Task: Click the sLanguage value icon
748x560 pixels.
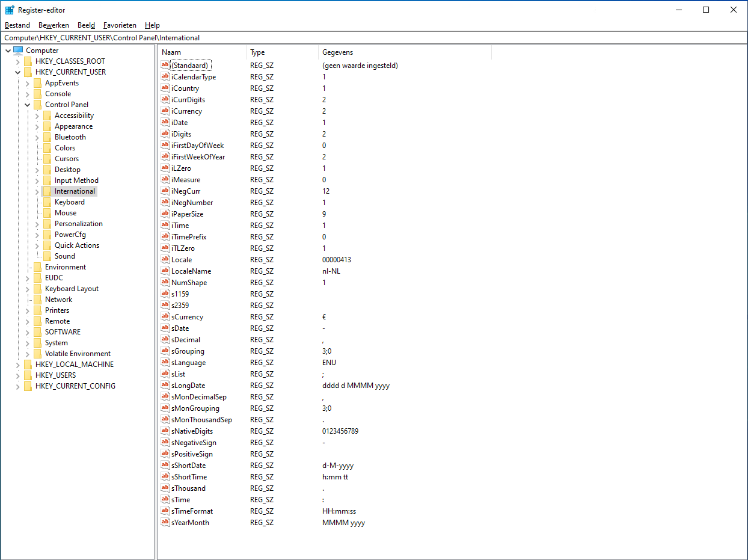Action: 165,362
